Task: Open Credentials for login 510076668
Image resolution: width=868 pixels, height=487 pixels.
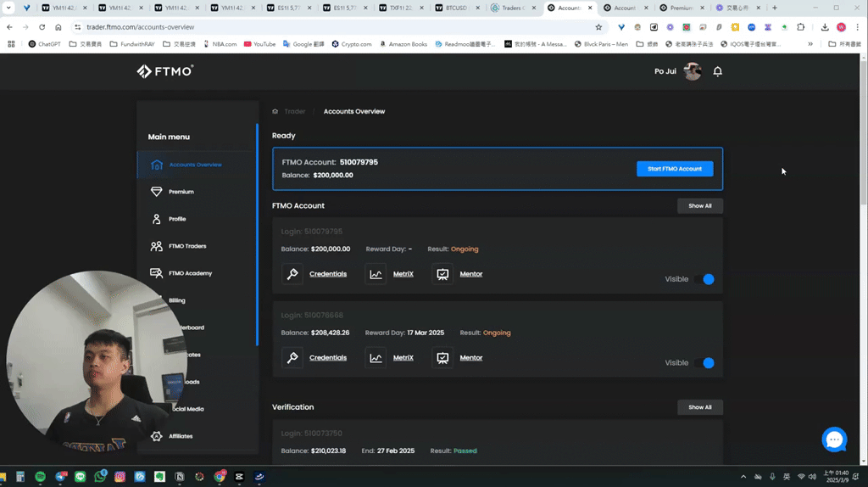Action: coord(328,357)
